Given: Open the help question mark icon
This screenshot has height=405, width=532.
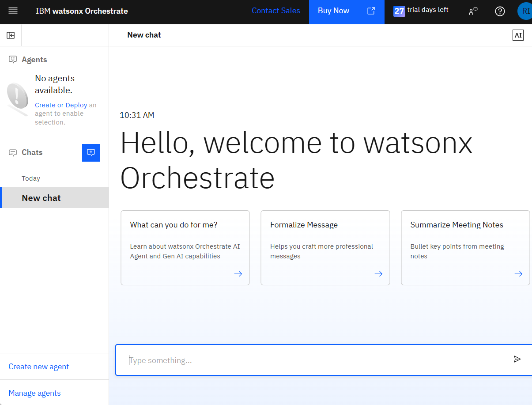Looking at the screenshot, I should point(500,11).
